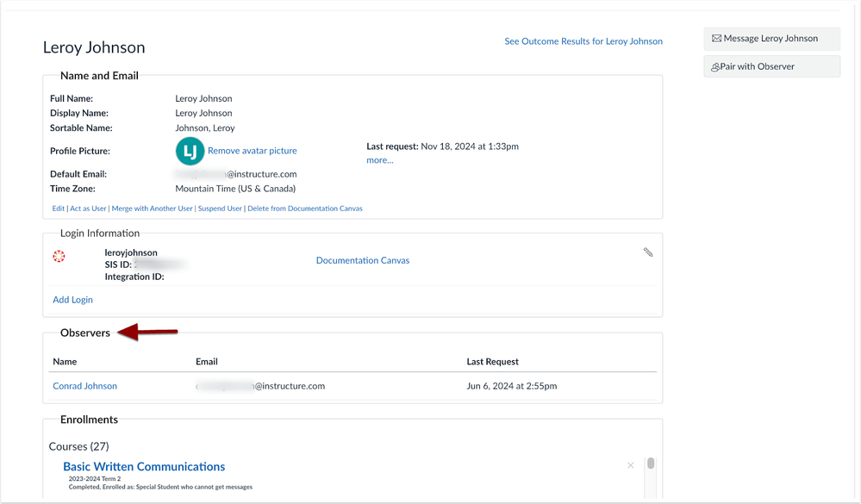Click Act as User link

point(88,208)
